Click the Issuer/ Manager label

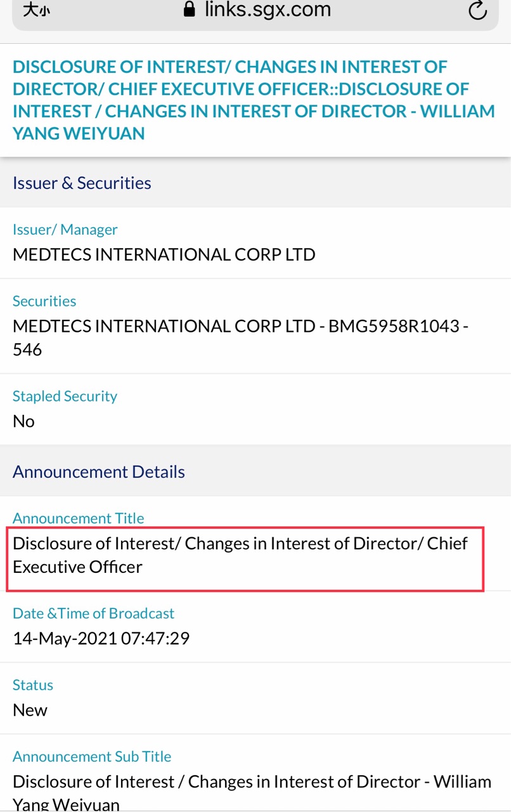[x=65, y=230]
